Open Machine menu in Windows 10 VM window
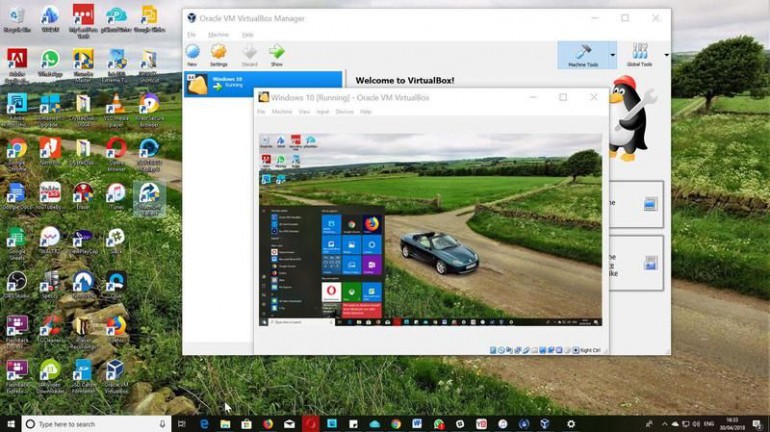This screenshot has height=432, width=770. 282,112
